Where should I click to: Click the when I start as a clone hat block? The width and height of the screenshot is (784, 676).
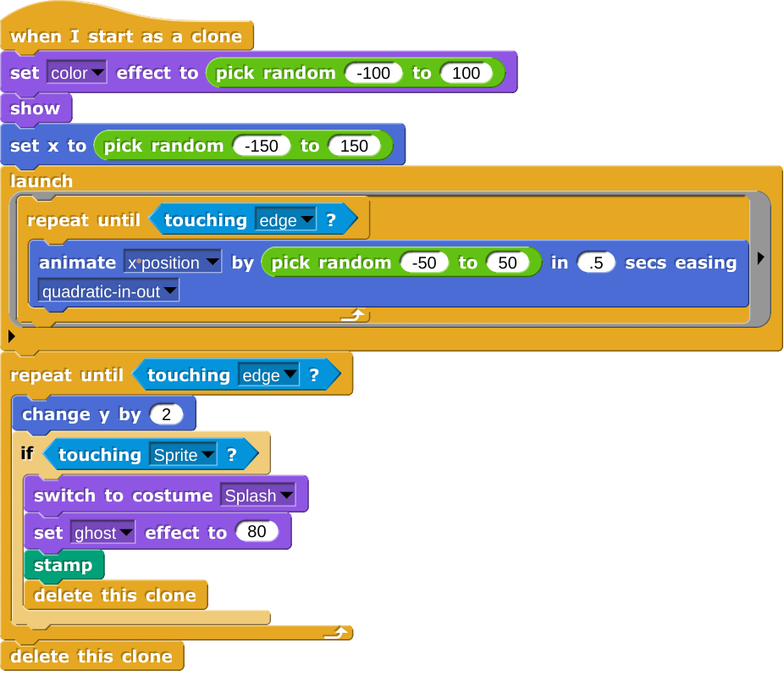click(x=127, y=36)
